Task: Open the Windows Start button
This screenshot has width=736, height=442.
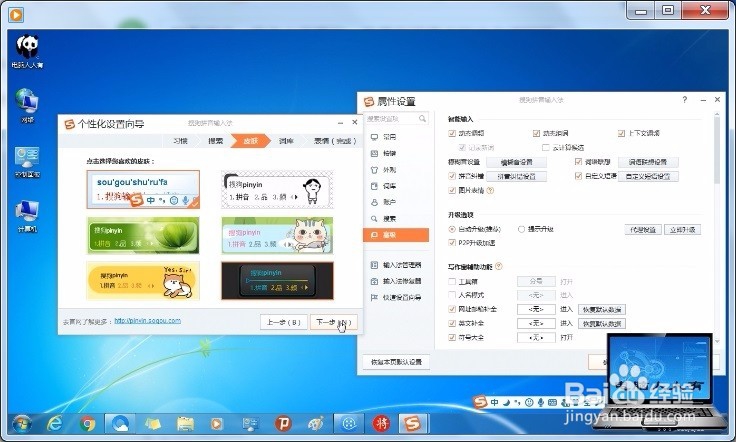Action: point(22,424)
